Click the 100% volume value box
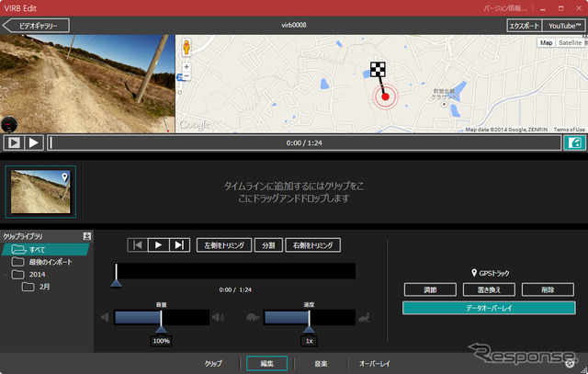588x374 pixels. coord(162,341)
